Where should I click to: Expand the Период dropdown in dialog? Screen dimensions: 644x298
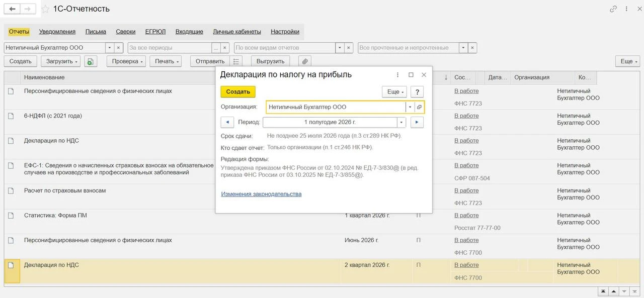point(401,122)
